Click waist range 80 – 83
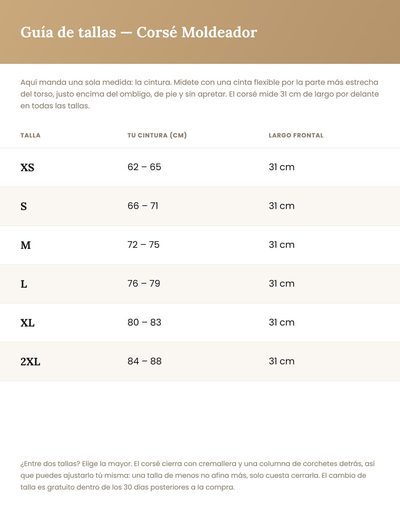This screenshot has width=400, height=511. (x=144, y=322)
